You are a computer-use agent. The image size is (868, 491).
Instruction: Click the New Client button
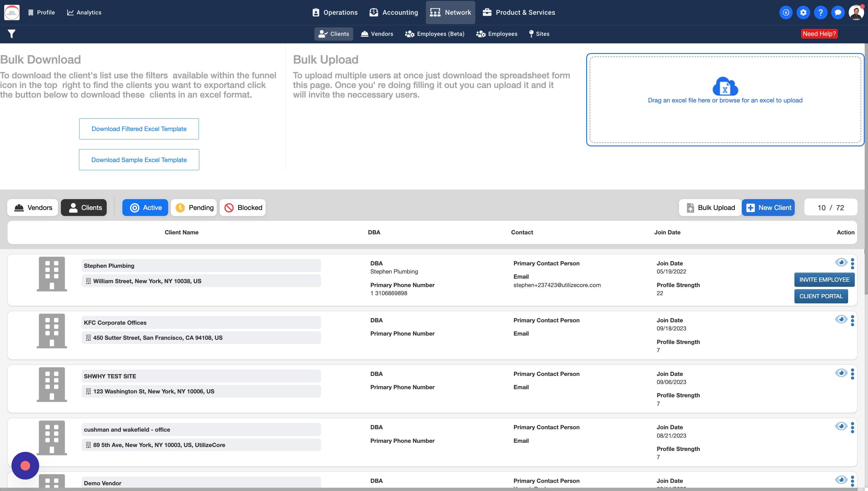coord(768,207)
